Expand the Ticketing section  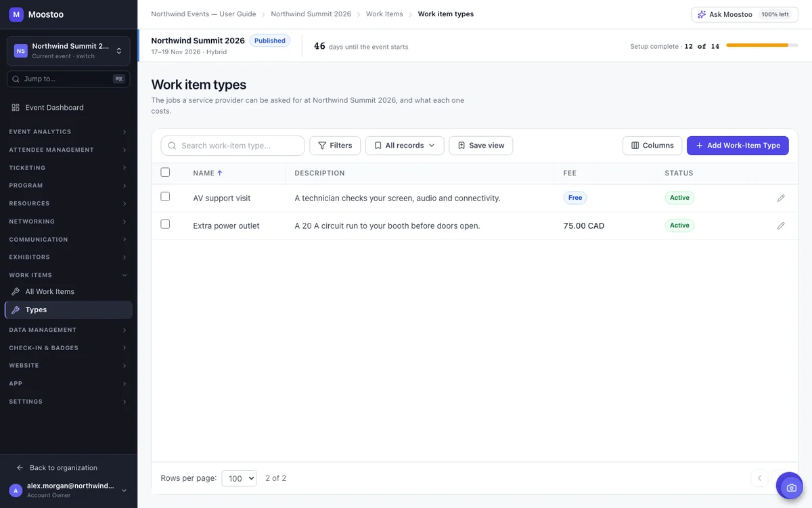(x=68, y=168)
